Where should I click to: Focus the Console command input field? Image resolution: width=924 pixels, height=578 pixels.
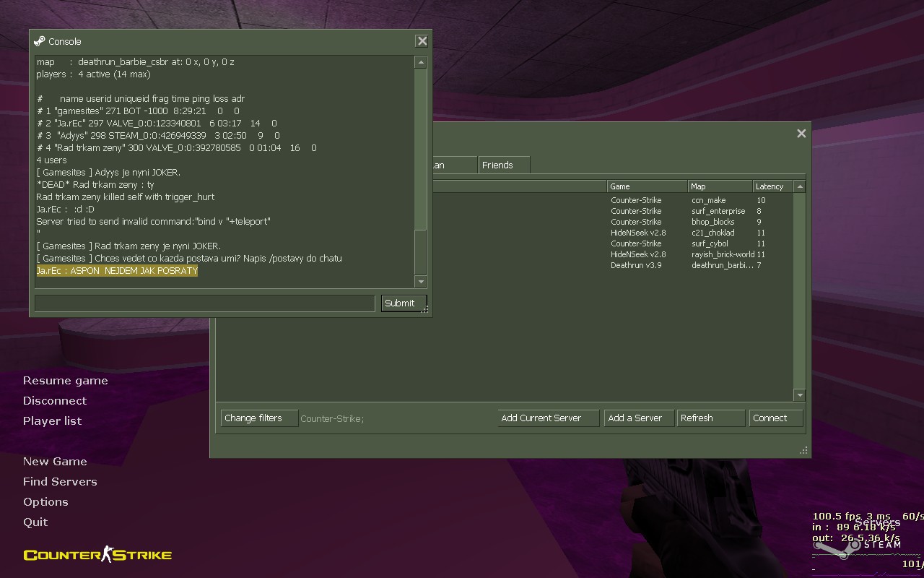click(x=204, y=303)
